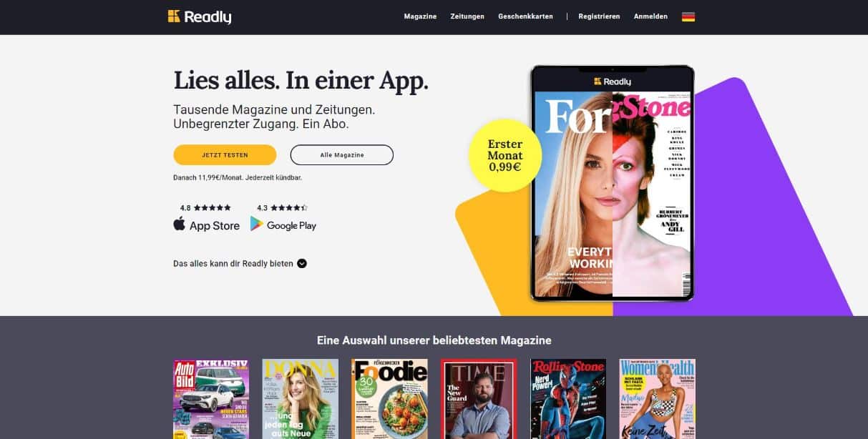Open the Foodie magazine cover
This screenshot has width=868, height=439.
[389, 399]
